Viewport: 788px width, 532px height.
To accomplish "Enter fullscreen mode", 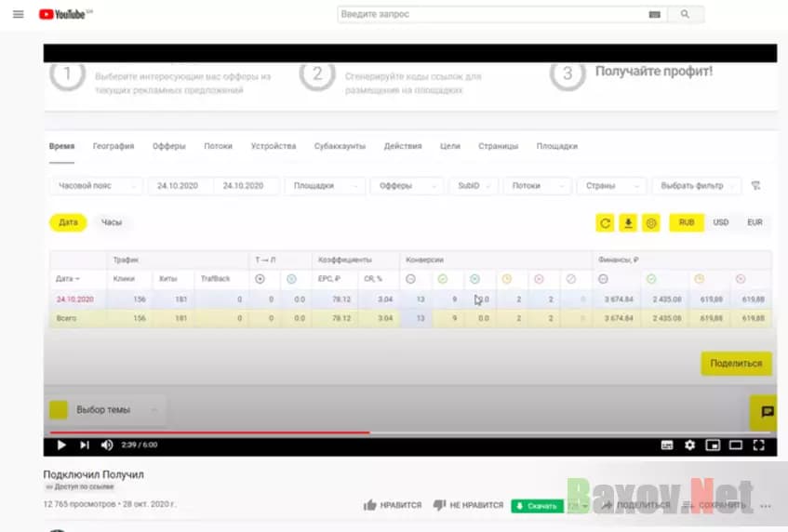I will click(x=758, y=446).
